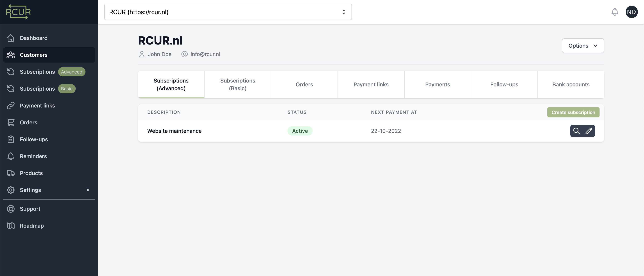
Task: Open the Bank accounts tab
Action: (571, 84)
